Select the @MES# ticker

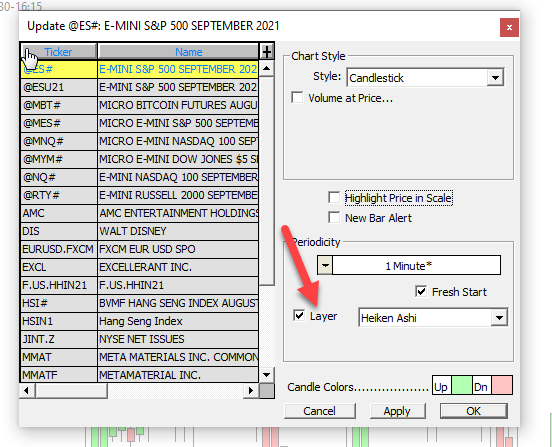pos(58,123)
